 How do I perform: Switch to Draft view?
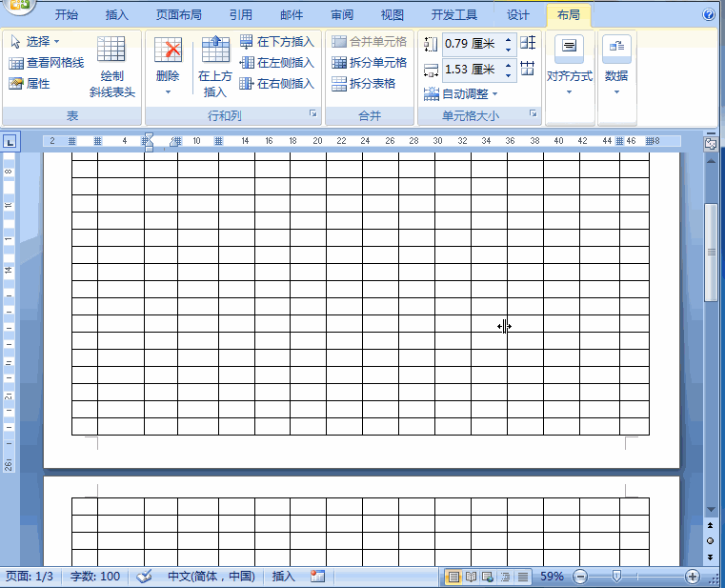(x=523, y=577)
